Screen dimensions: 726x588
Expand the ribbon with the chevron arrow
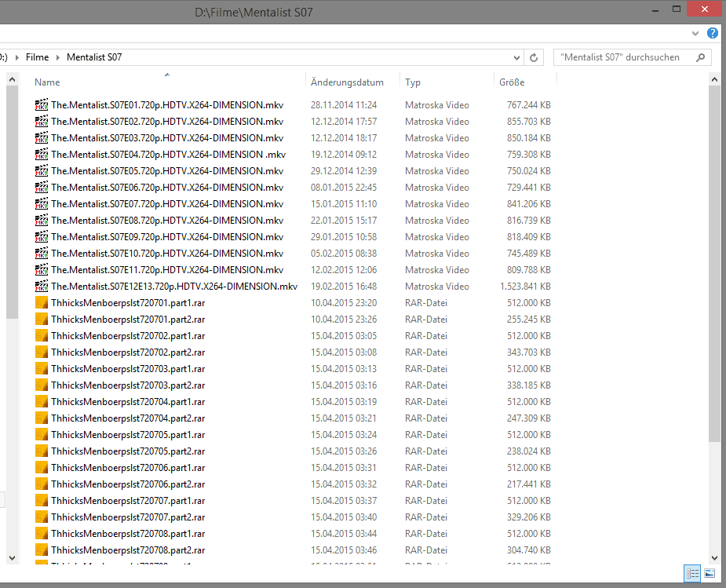coord(695,33)
